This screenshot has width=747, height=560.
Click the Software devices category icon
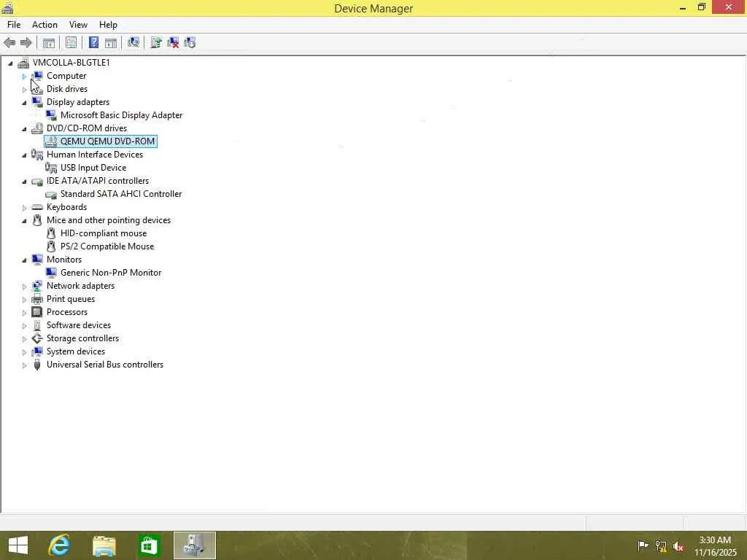coord(37,325)
